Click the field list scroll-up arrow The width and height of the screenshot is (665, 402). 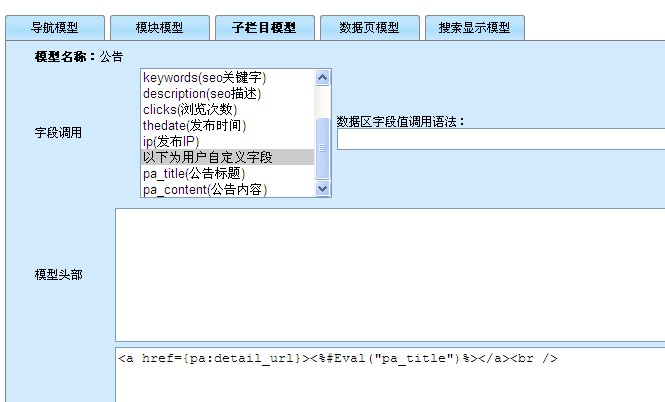322,77
